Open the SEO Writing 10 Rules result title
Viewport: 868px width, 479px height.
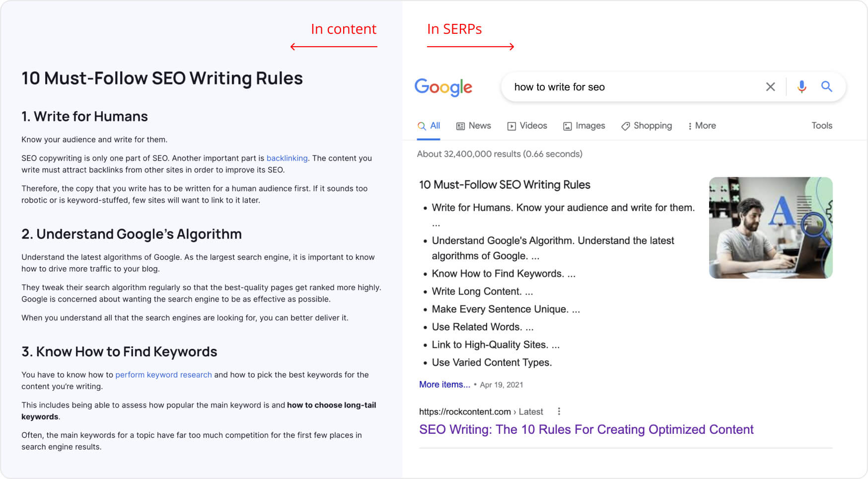tap(586, 429)
